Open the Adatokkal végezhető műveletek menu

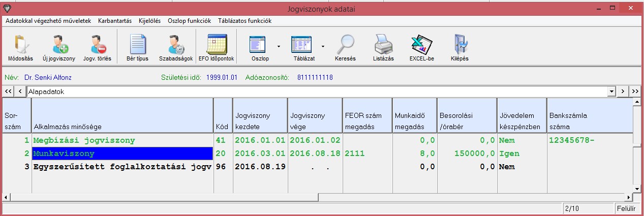click(x=48, y=21)
